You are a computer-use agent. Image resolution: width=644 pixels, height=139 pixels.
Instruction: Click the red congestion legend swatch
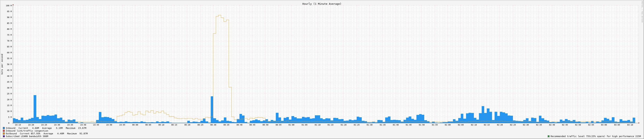pos(4,131)
